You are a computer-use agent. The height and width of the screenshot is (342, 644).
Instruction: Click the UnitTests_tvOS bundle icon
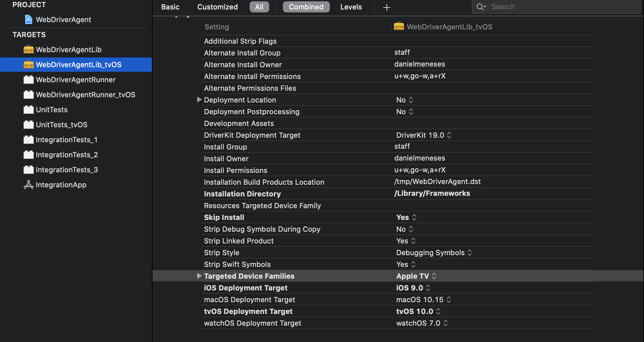pos(29,125)
